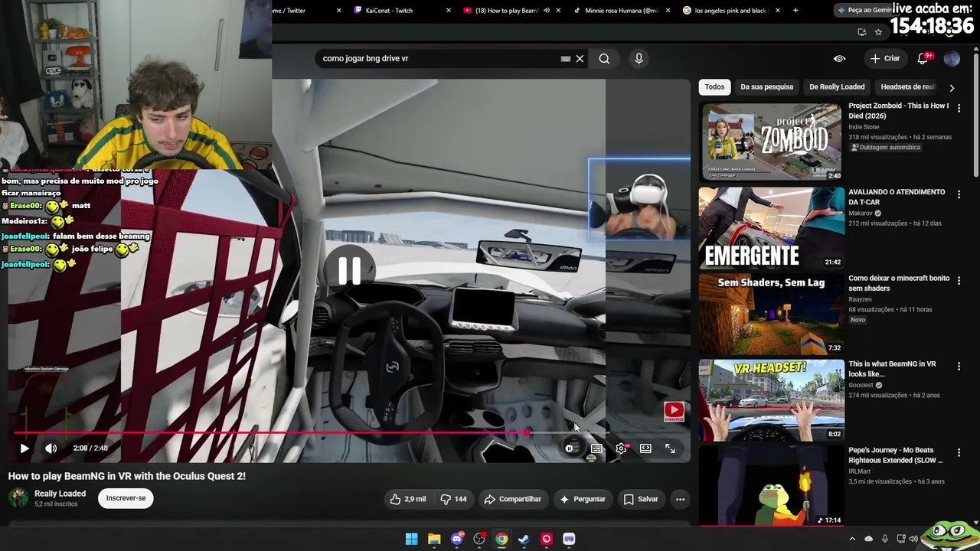This screenshot has height=551, width=980.
Task: Click the Perguntar button
Action: coord(582,499)
